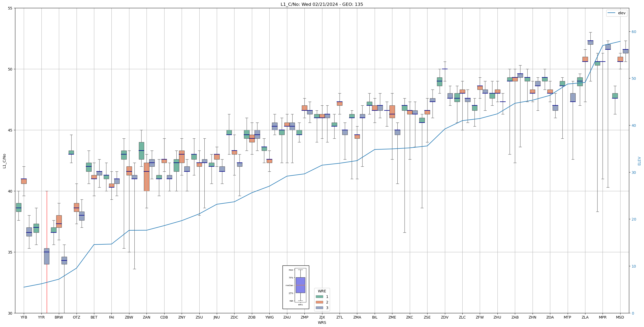Click the 45 tick on left axis

pyautogui.click(x=10, y=130)
